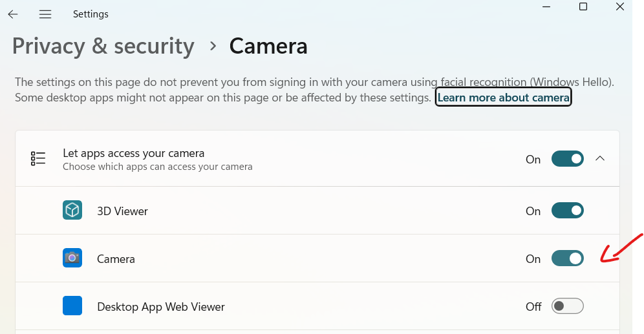Close the Settings window
The width and height of the screenshot is (644, 334).
[620, 6]
